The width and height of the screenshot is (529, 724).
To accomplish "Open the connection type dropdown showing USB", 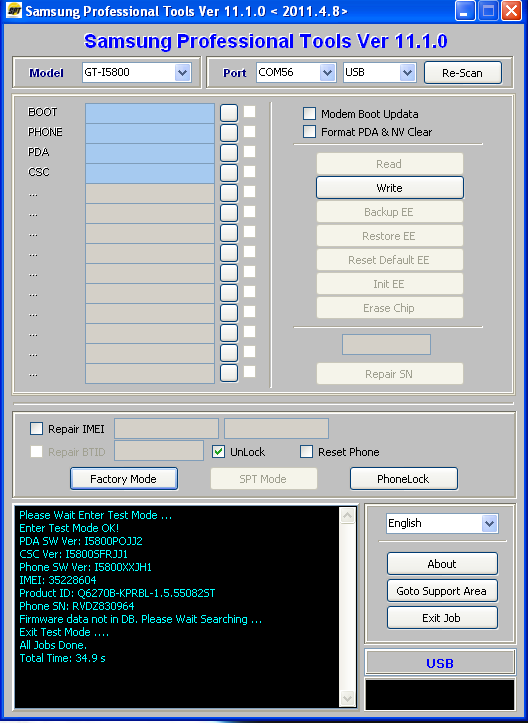I will [379, 72].
